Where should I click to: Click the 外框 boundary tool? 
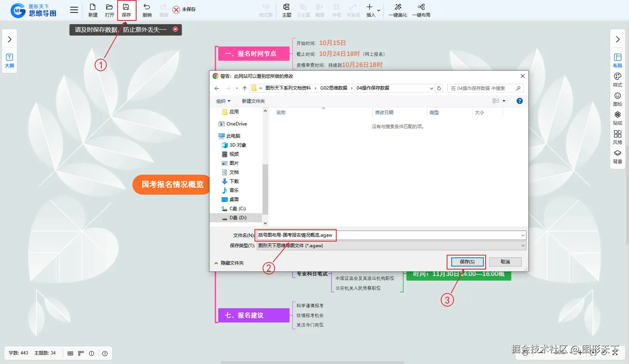click(336, 10)
